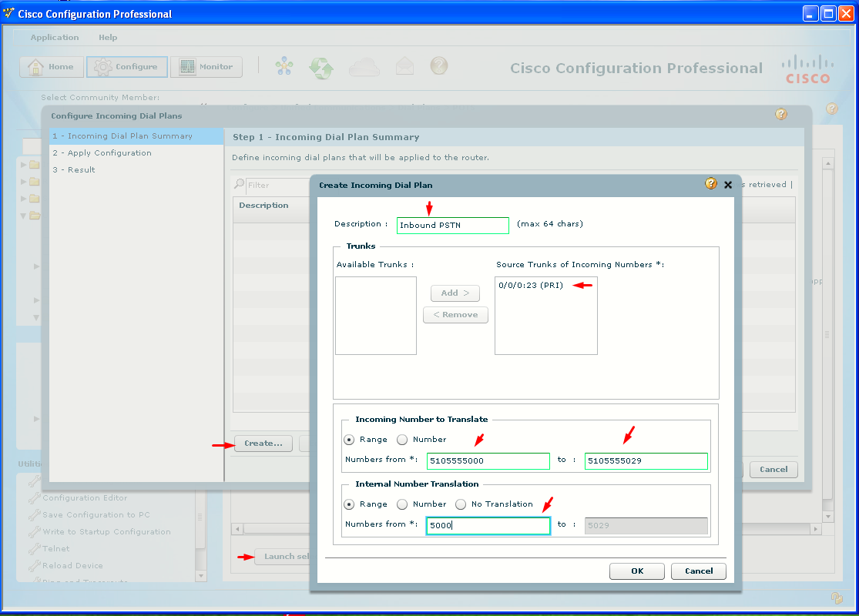Collapse the opened fourth folder in tree
This screenshot has height=616, width=859.
click(24, 216)
